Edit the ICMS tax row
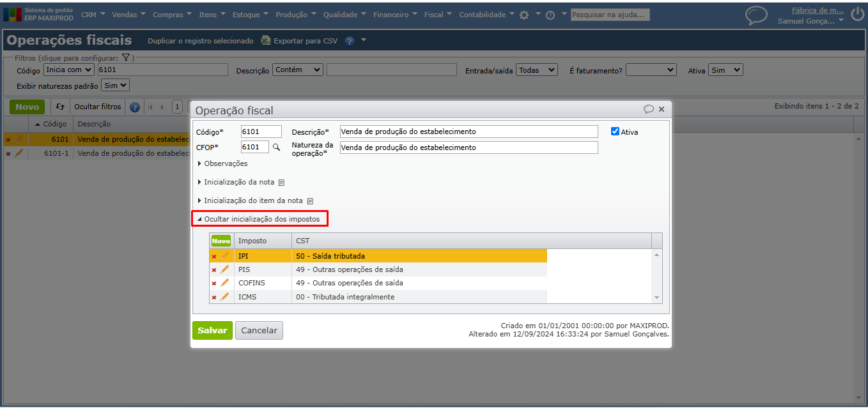The image size is (868, 408). [224, 297]
